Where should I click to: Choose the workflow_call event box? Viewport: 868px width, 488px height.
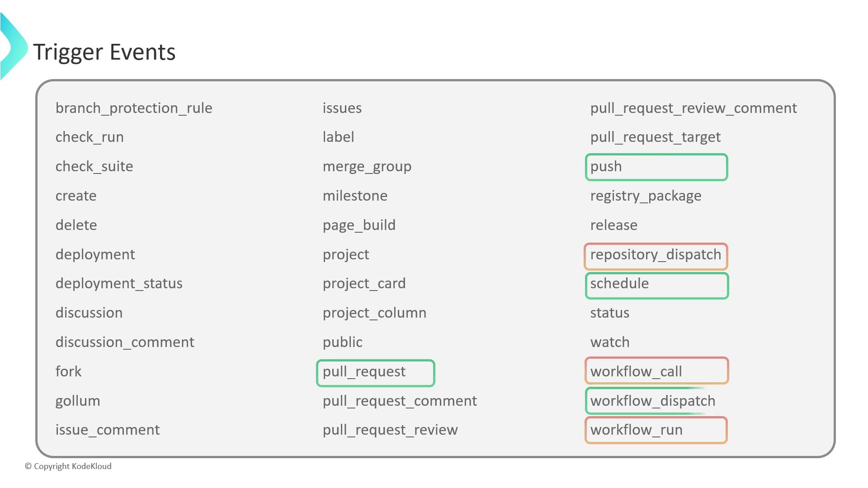(656, 371)
